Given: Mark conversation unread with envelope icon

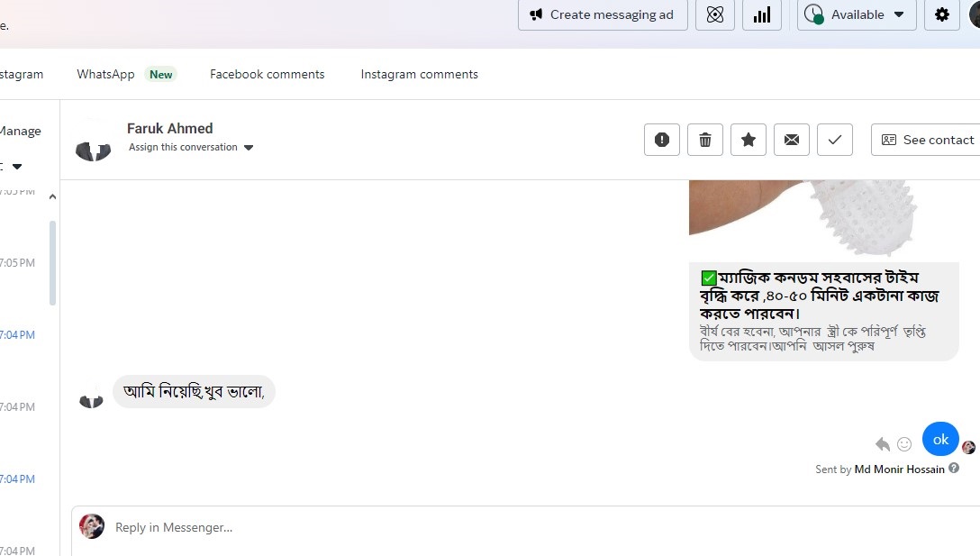Looking at the screenshot, I should [792, 140].
